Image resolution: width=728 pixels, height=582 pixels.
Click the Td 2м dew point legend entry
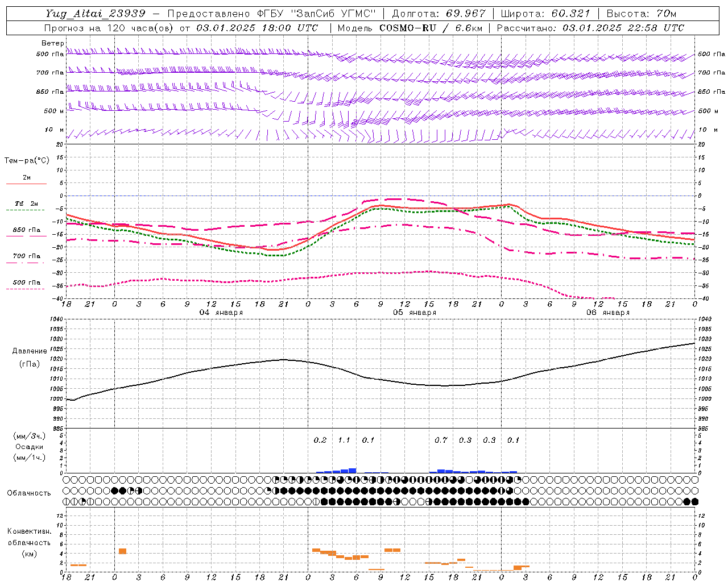point(26,203)
